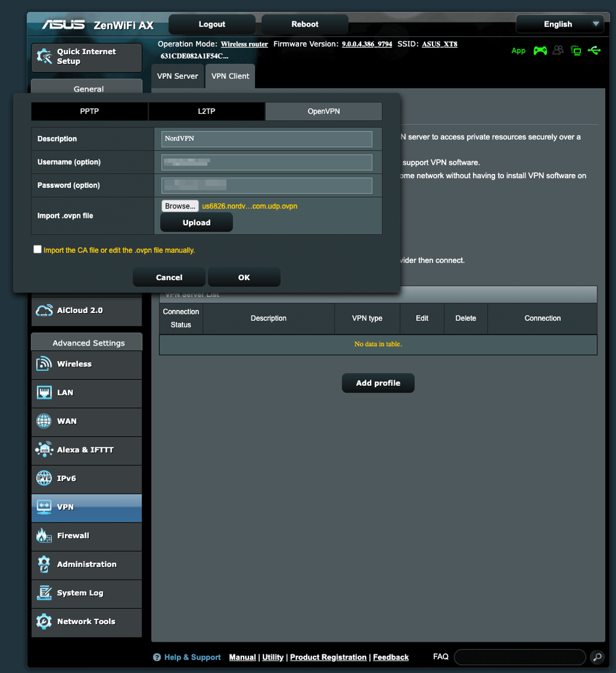Image resolution: width=616 pixels, height=673 pixels.
Task: Open LAN settings icon
Action: (44, 392)
